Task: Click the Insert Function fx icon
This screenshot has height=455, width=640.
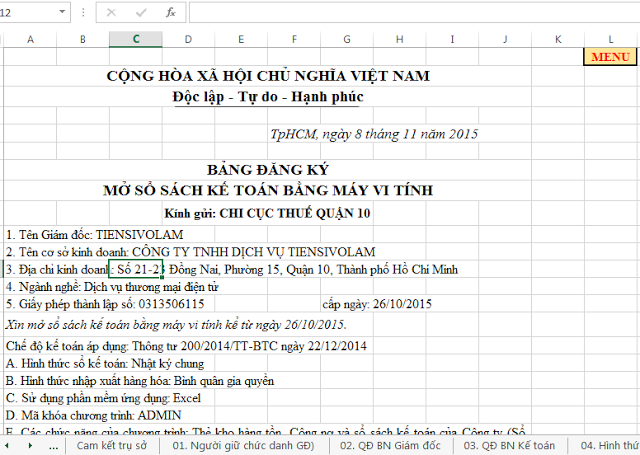Action: point(170,12)
